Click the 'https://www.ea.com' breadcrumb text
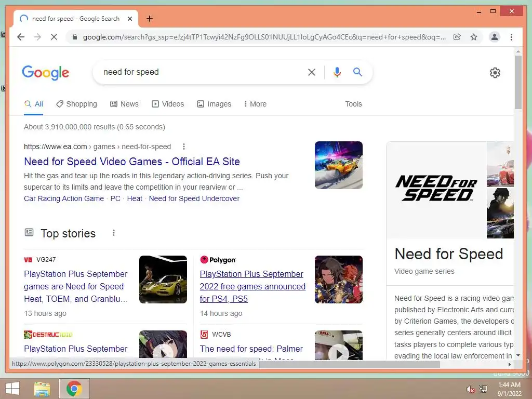 click(55, 147)
